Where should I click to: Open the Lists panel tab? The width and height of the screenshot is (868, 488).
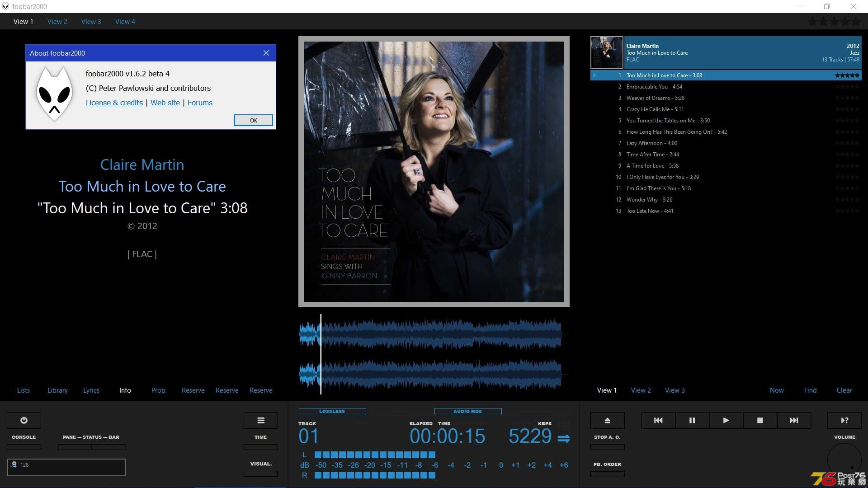24,390
